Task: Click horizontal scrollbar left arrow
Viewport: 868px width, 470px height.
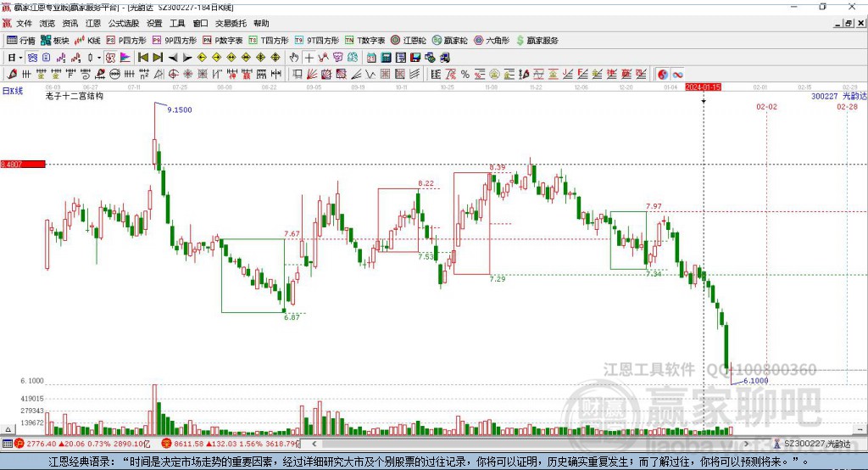Action: (x=314, y=444)
